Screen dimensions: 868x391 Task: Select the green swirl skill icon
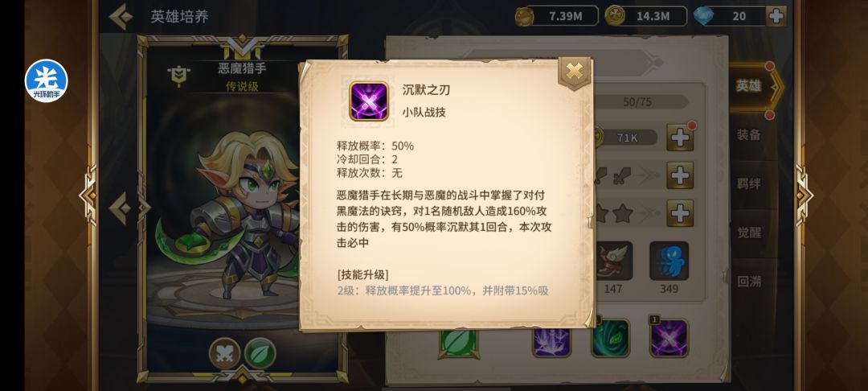[611, 338]
